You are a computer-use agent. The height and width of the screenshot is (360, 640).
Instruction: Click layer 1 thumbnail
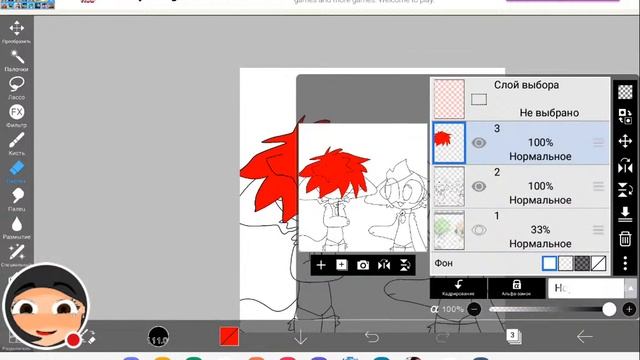449,230
